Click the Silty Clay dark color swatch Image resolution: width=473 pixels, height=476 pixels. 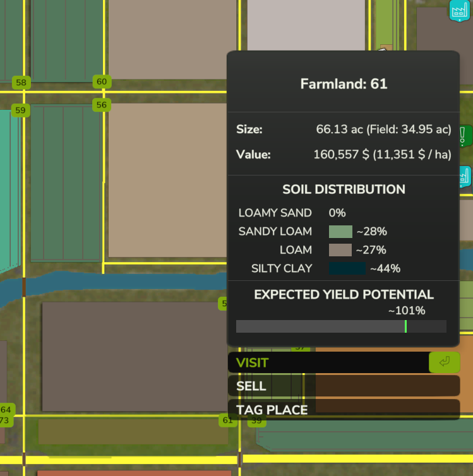coord(347,269)
